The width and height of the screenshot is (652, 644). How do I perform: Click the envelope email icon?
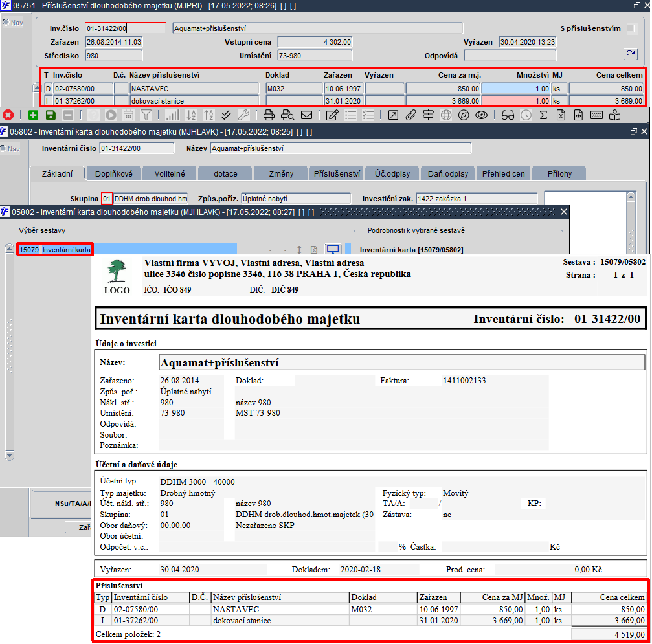coord(306,115)
